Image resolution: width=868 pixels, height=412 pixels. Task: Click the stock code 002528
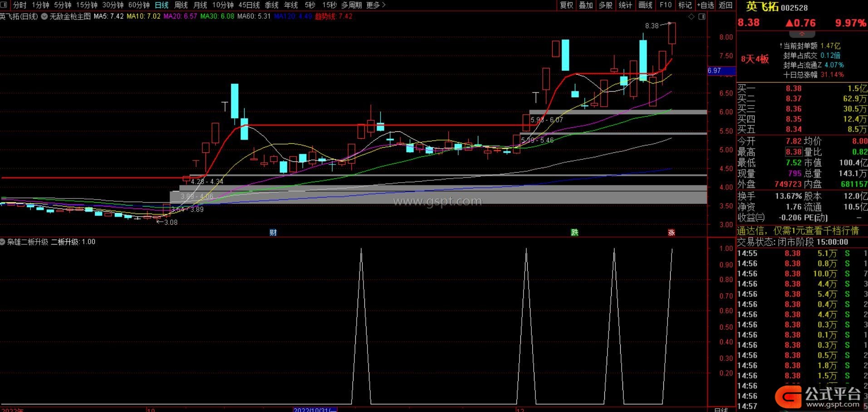click(794, 8)
